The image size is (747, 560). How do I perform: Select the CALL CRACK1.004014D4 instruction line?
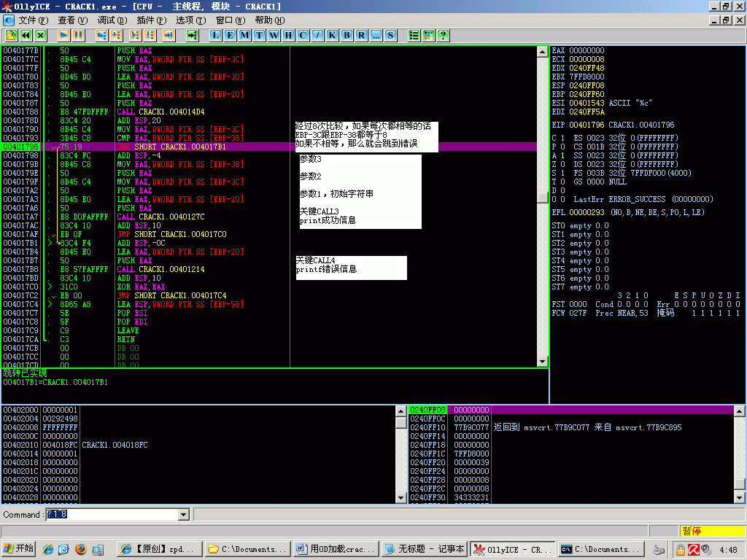[160, 112]
